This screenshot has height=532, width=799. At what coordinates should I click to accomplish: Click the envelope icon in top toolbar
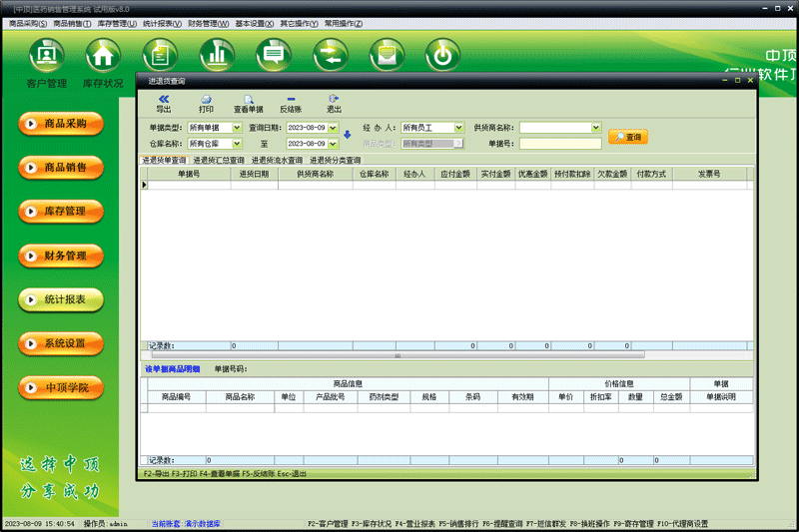click(x=387, y=56)
